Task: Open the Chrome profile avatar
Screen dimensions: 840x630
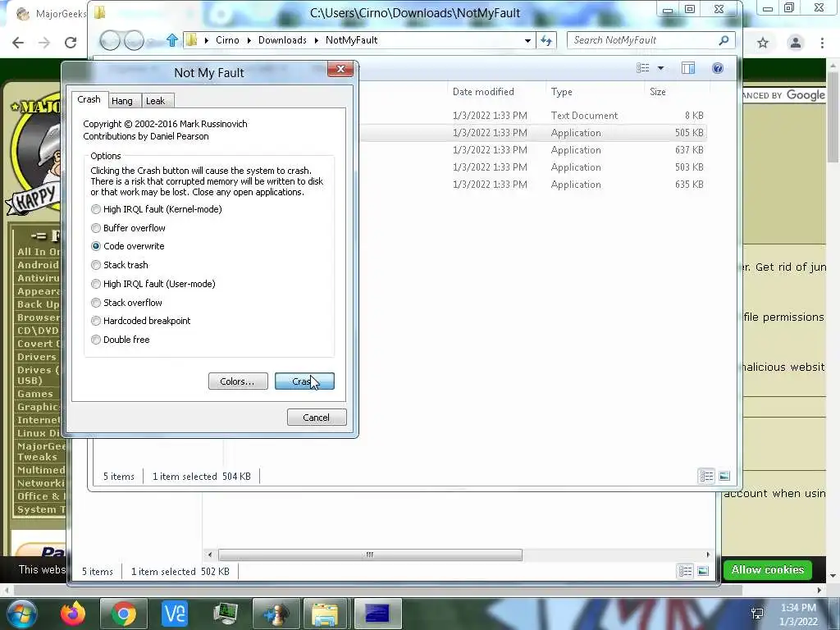Action: [796, 43]
